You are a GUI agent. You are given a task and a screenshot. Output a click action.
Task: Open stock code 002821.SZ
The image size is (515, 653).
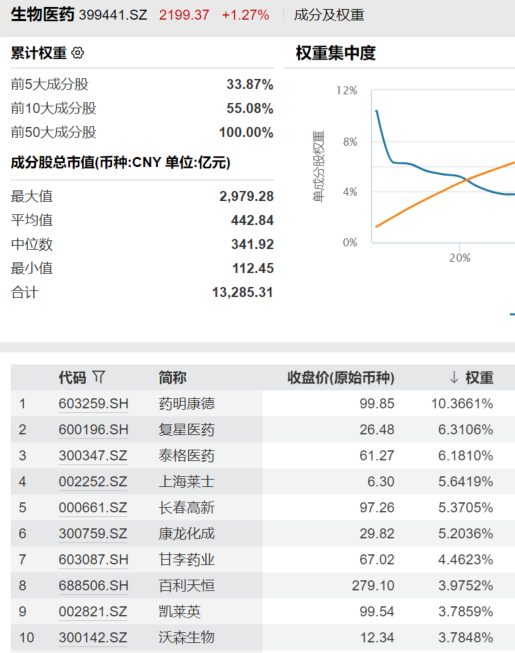click(93, 611)
